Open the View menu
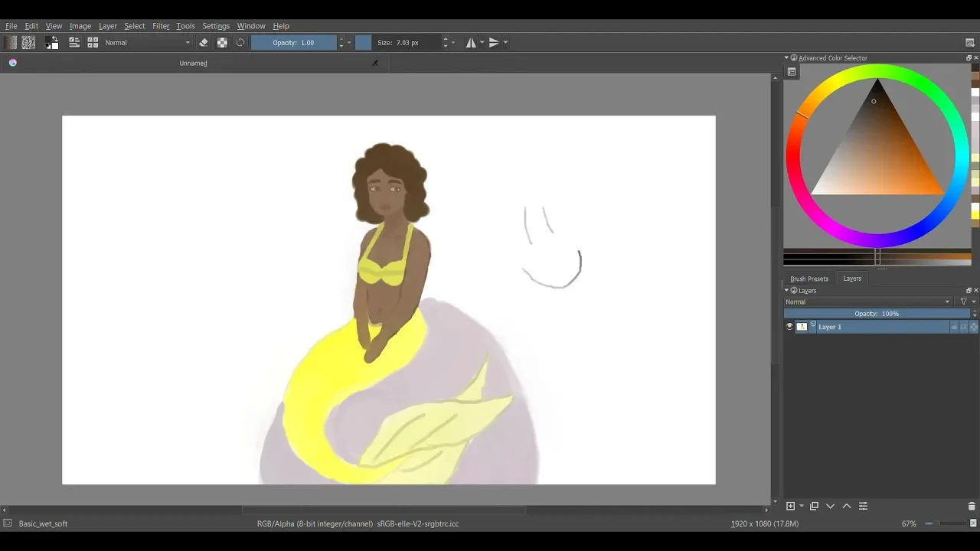 [54, 26]
